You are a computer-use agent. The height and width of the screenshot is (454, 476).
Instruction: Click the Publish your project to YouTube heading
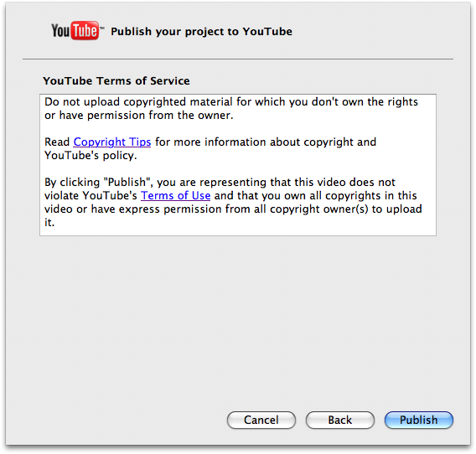click(x=201, y=31)
